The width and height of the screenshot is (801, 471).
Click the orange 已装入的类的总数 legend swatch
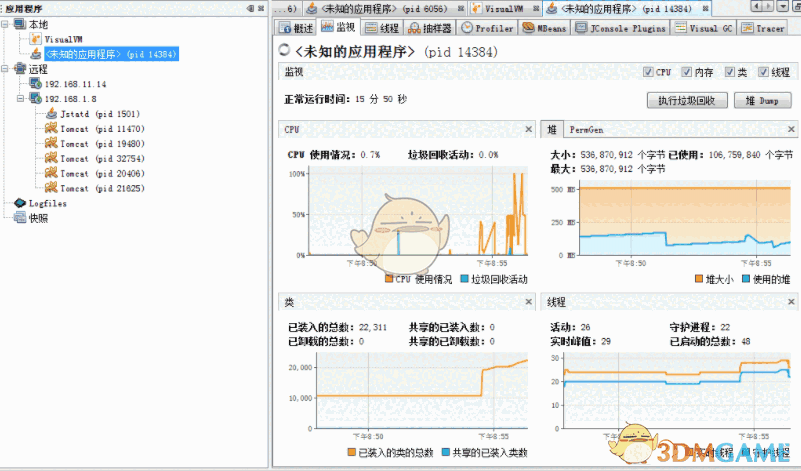click(351, 452)
